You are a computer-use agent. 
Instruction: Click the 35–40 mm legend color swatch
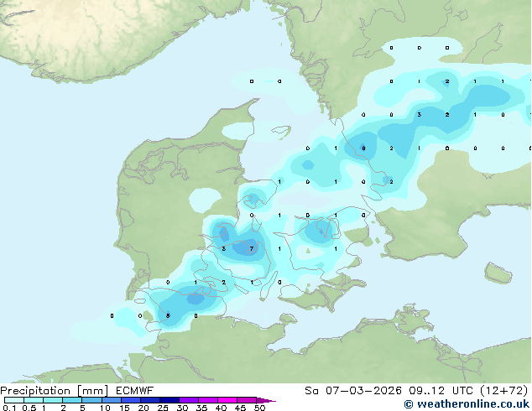207,400
